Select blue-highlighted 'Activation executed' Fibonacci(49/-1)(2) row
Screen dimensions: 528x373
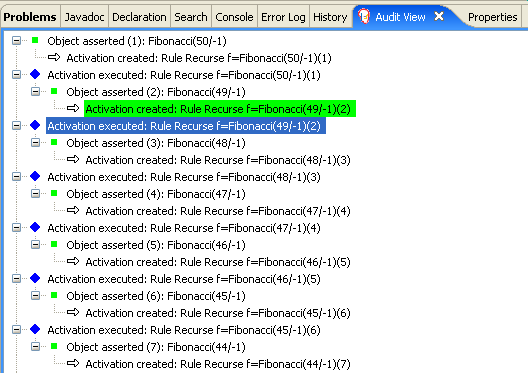click(x=186, y=126)
